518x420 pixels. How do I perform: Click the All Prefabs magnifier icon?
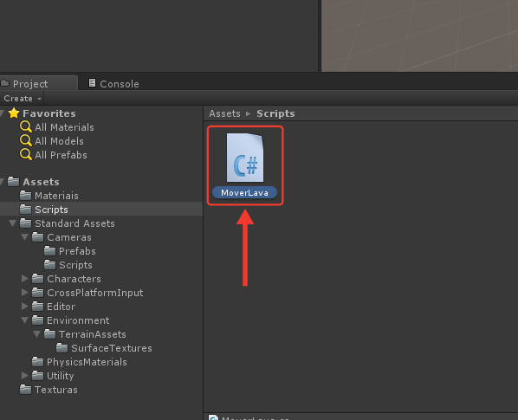pos(26,155)
